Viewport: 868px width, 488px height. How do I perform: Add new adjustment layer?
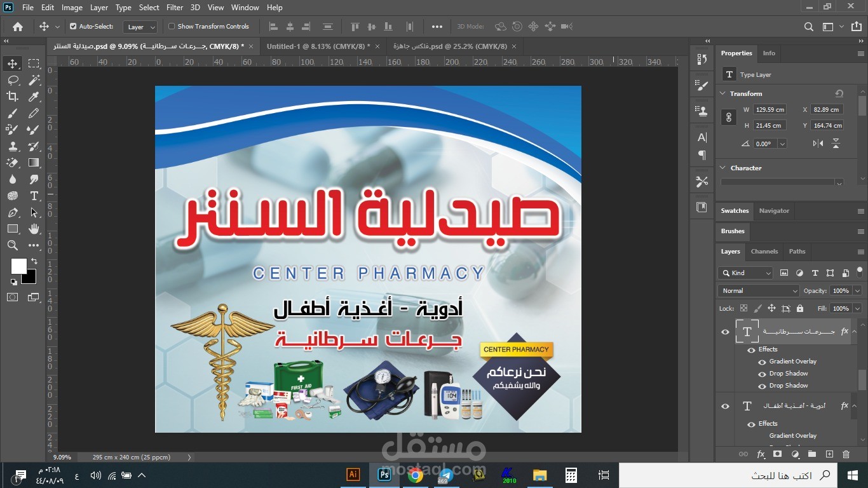click(795, 454)
